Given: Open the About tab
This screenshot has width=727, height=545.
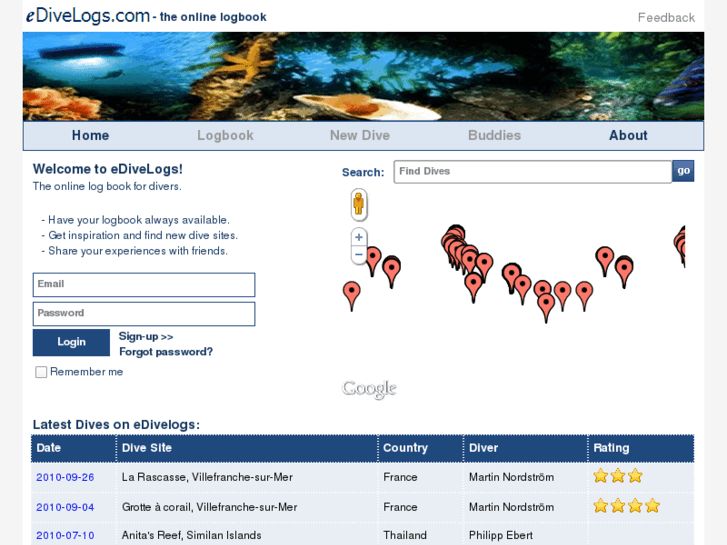Looking at the screenshot, I should click(628, 135).
